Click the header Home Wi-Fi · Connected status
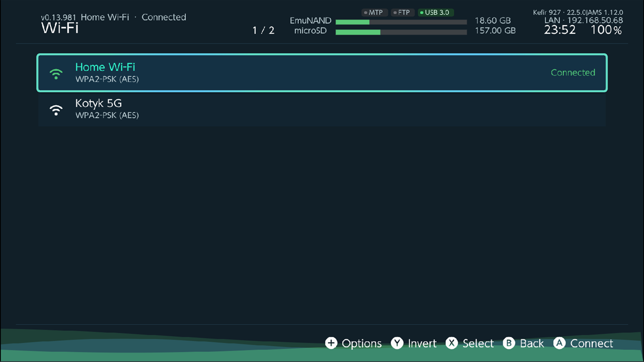 (x=133, y=17)
